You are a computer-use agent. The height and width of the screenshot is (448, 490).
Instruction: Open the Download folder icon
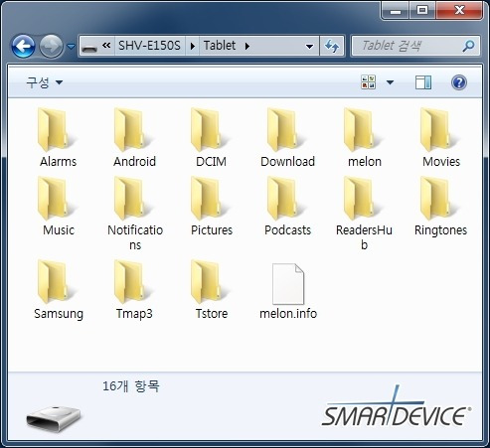(287, 130)
